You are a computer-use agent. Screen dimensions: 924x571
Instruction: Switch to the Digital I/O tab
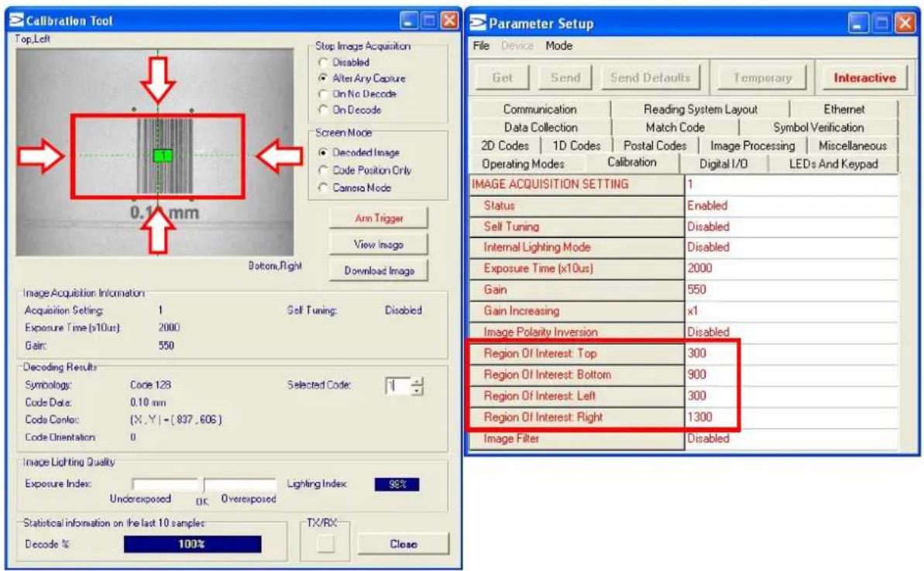coord(723,163)
